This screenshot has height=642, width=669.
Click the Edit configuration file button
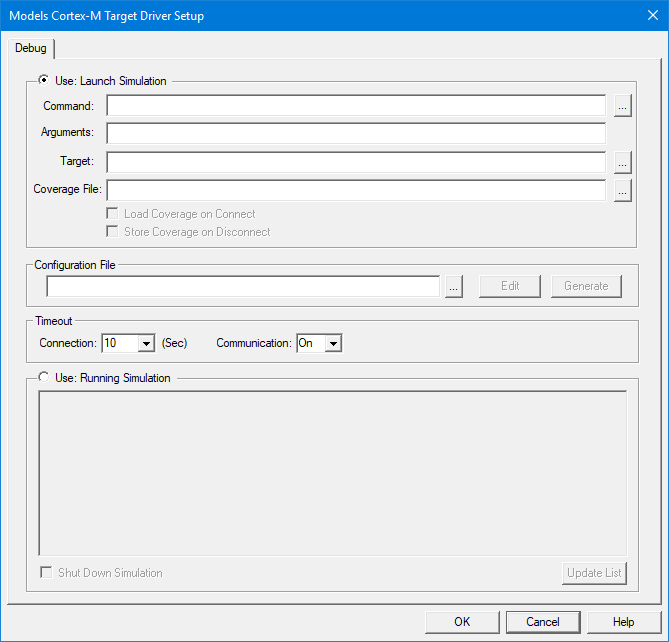510,286
